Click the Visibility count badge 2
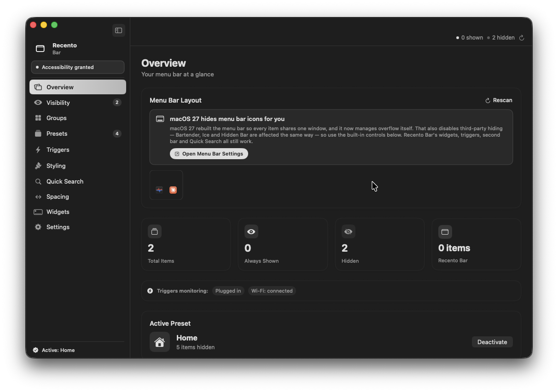 click(117, 103)
